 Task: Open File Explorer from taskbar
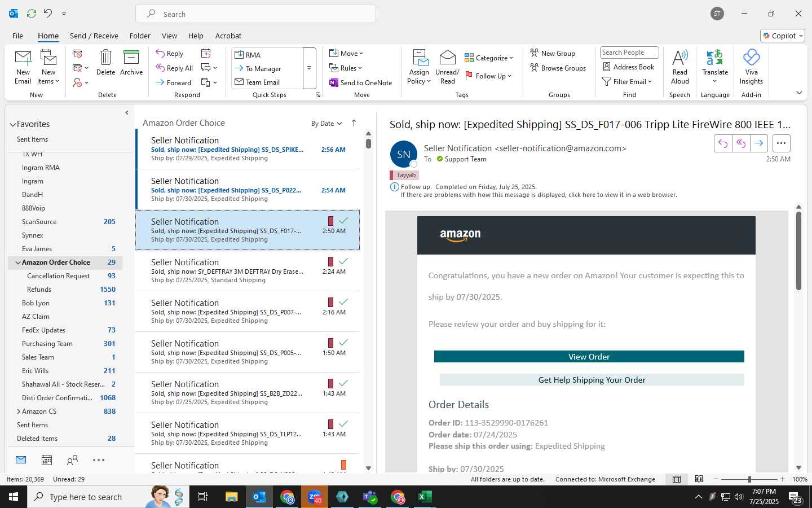(232, 497)
